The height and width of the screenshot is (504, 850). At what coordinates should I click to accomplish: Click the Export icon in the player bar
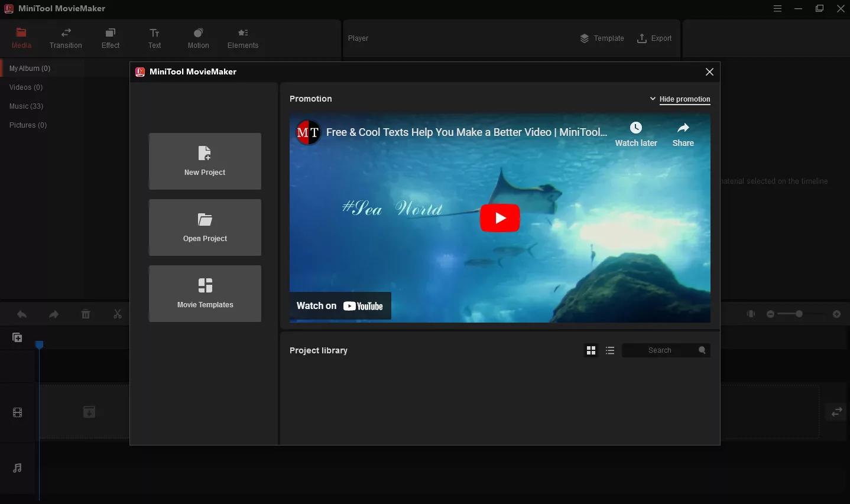coord(642,38)
